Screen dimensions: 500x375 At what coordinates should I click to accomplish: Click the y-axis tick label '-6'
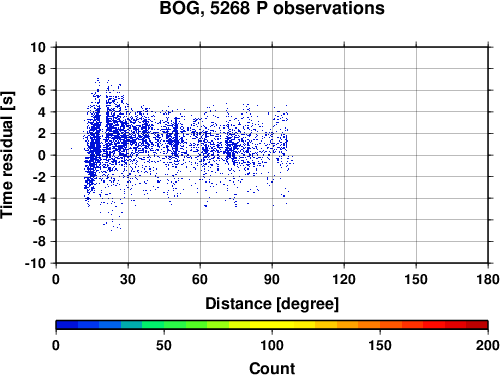[x=39, y=220]
